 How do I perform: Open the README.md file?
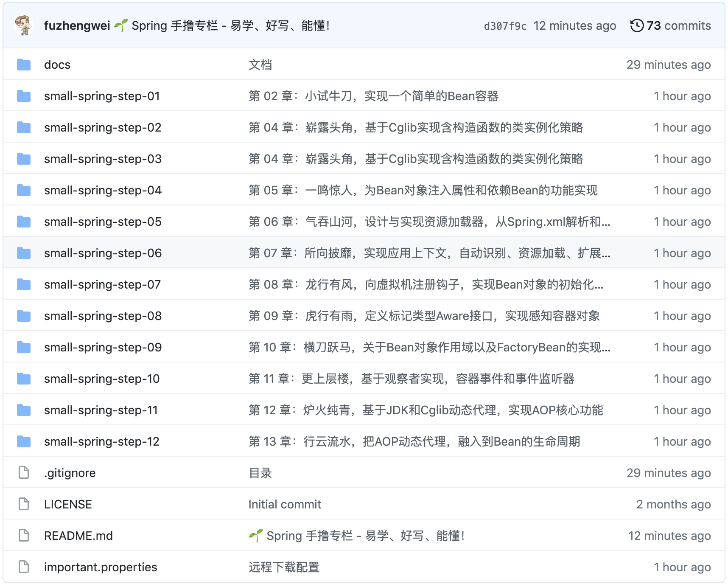(x=78, y=536)
